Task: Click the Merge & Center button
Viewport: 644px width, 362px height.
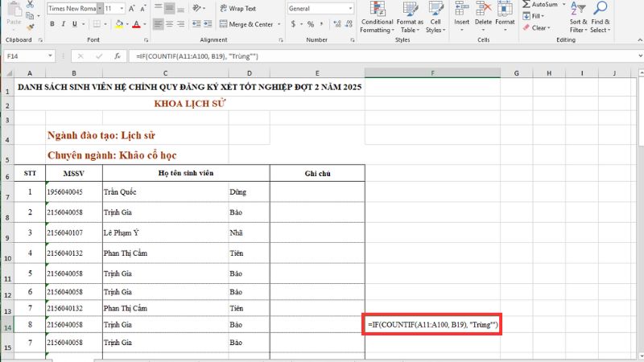Action: [x=256, y=24]
